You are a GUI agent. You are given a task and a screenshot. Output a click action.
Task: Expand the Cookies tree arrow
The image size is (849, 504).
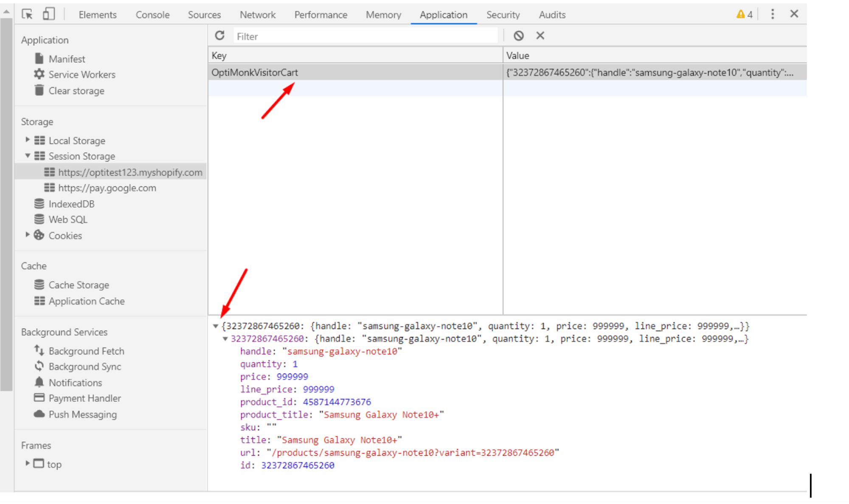28,235
